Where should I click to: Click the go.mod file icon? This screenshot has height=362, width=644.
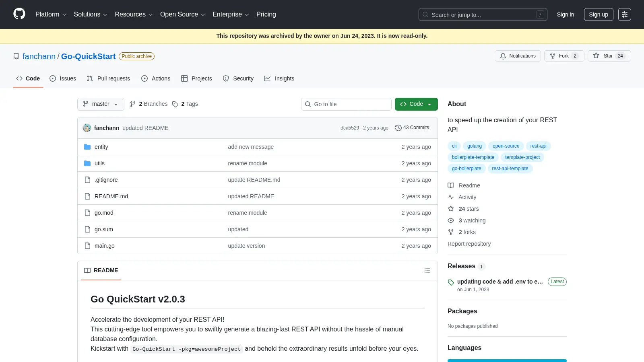coord(87,213)
